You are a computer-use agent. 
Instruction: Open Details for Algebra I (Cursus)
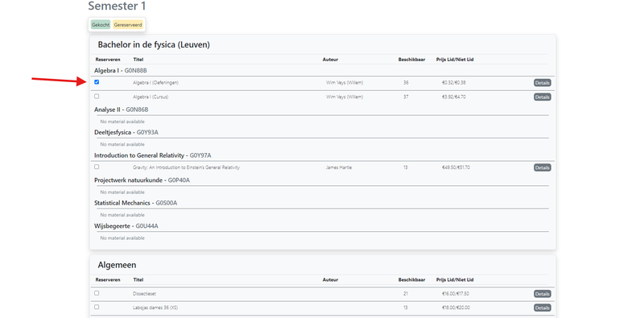coord(542,97)
